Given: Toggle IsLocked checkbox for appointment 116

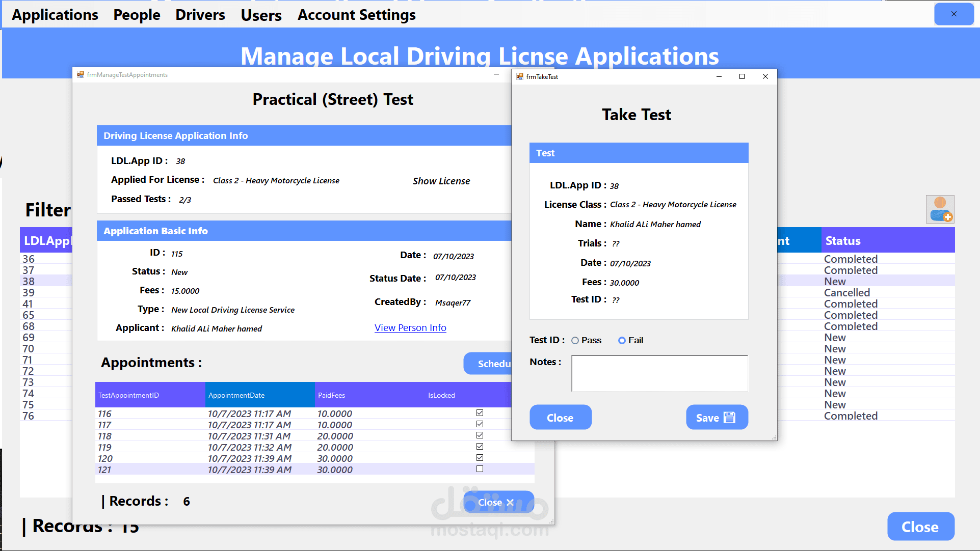Looking at the screenshot, I should [480, 413].
